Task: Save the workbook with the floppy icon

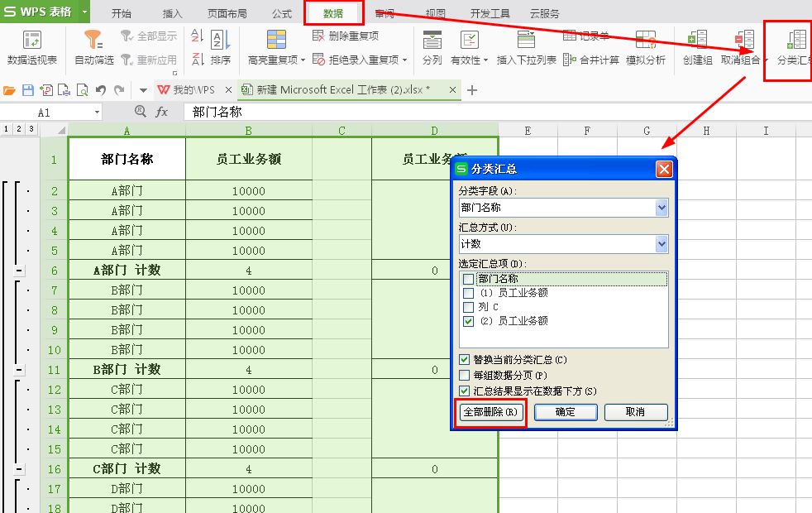Action: click(x=28, y=90)
